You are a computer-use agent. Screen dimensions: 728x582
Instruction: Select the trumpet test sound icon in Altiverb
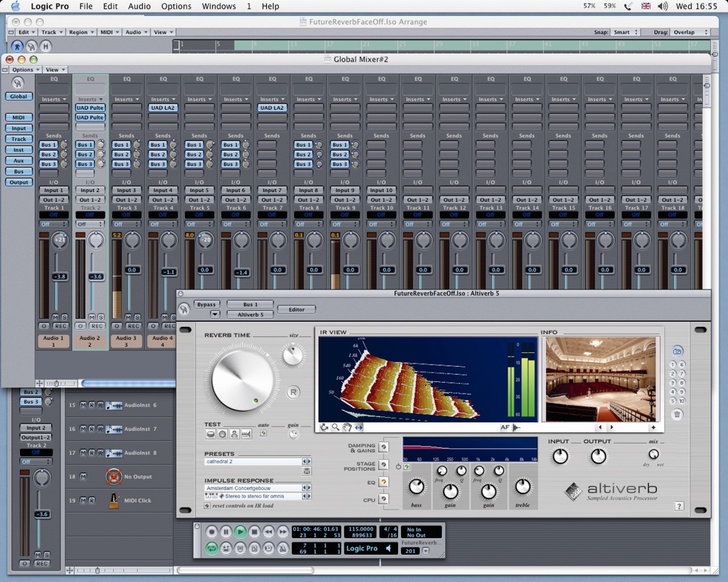[246, 434]
